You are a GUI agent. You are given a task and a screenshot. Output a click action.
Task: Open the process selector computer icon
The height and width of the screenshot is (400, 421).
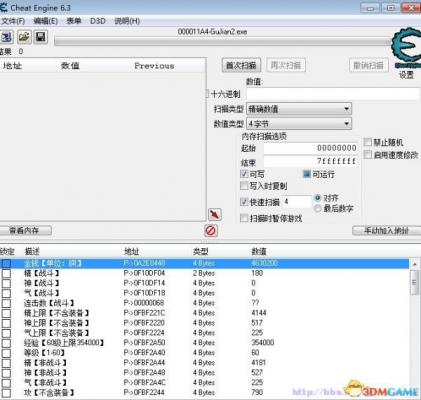(6, 37)
